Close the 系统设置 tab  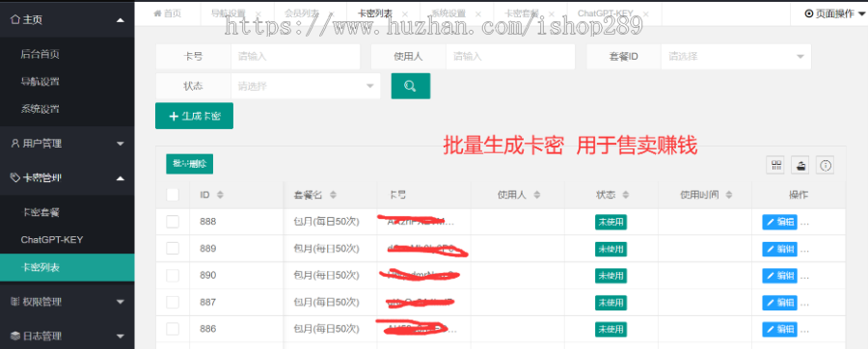pos(478,14)
